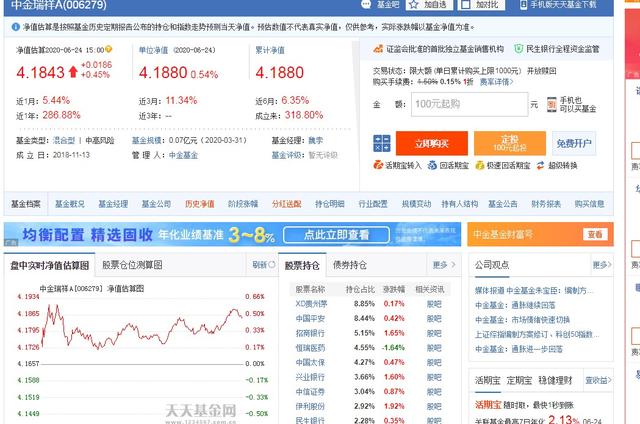Open 中金基金：市场情绪快速切换 article
Screen dimensions: 640x424
point(522,320)
